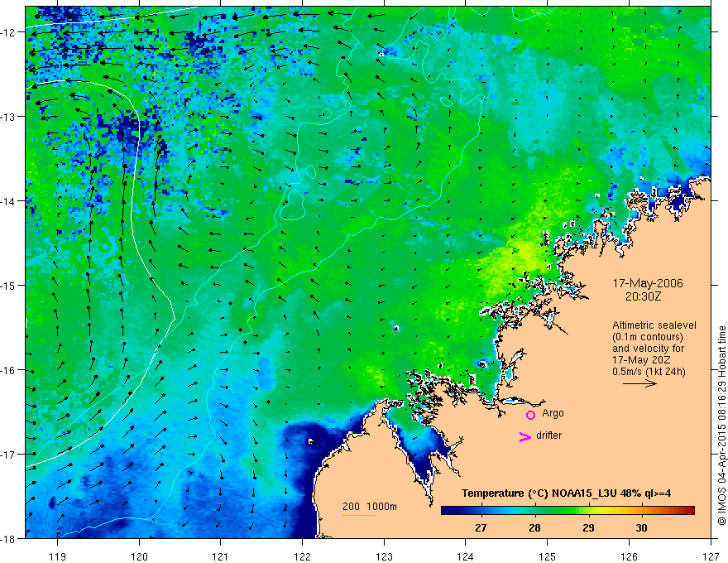This screenshot has width=728, height=563.
Task: Click the magenta drifter arrowhead symbol
Action: [525, 436]
